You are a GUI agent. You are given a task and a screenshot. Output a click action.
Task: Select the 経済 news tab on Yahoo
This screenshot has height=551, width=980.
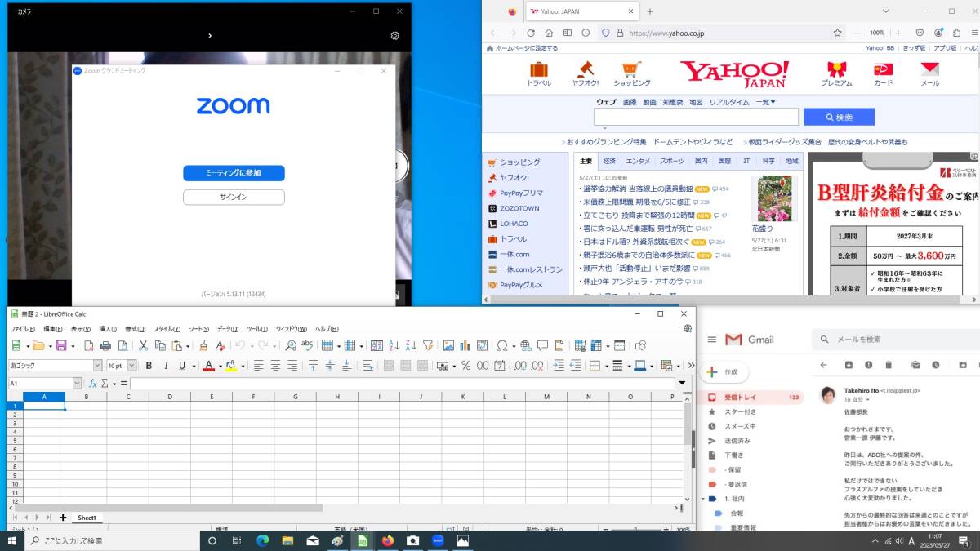[609, 162]
